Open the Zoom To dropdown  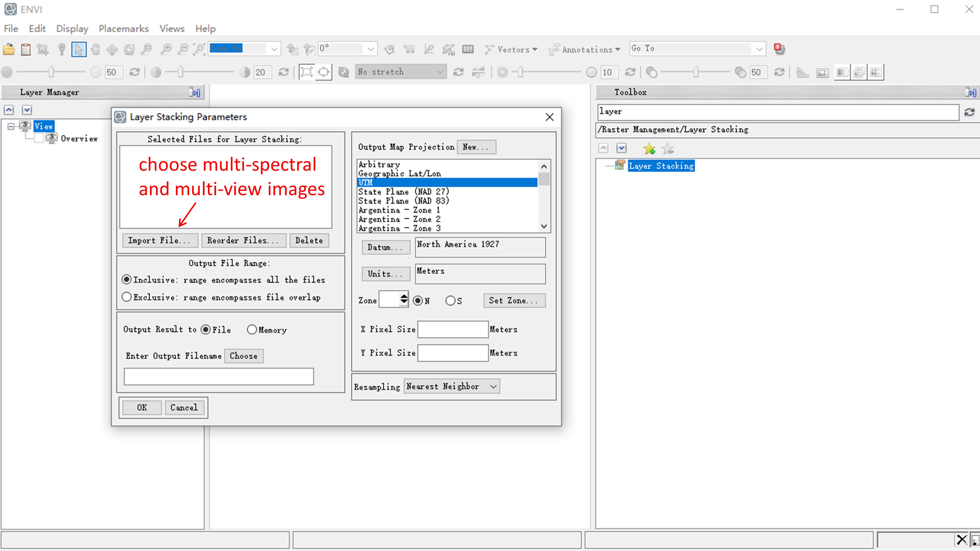coord(274,49)
